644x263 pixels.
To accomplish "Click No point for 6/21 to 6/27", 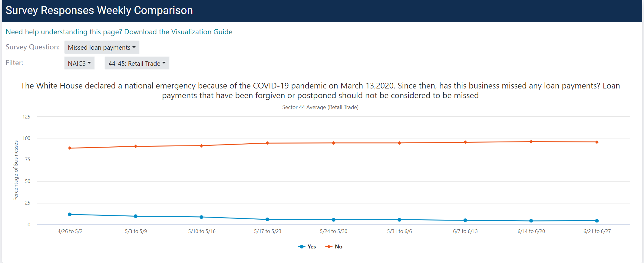I will coord(597,142).
